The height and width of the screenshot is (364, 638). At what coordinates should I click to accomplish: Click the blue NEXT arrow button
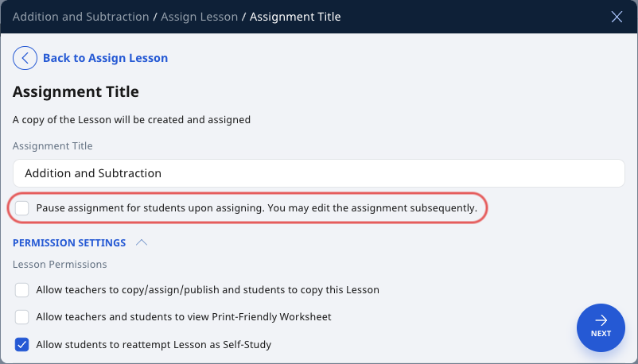tap(601, 327)
